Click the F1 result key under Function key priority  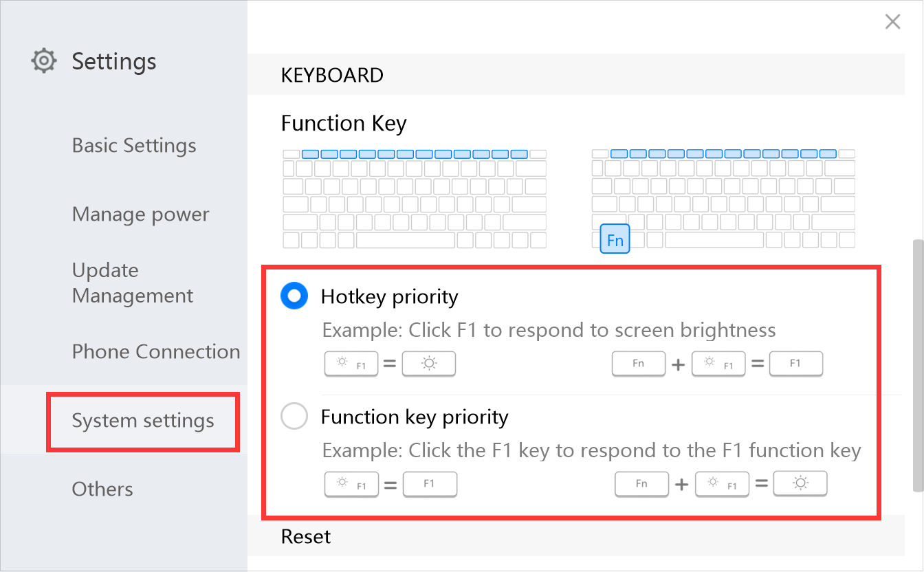(x=430, y=484)
